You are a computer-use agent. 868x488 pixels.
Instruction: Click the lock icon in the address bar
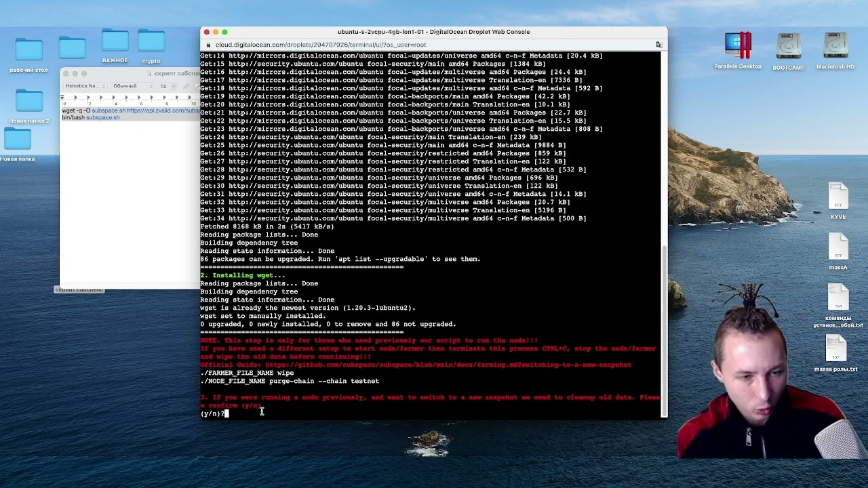tap(209, 45)
